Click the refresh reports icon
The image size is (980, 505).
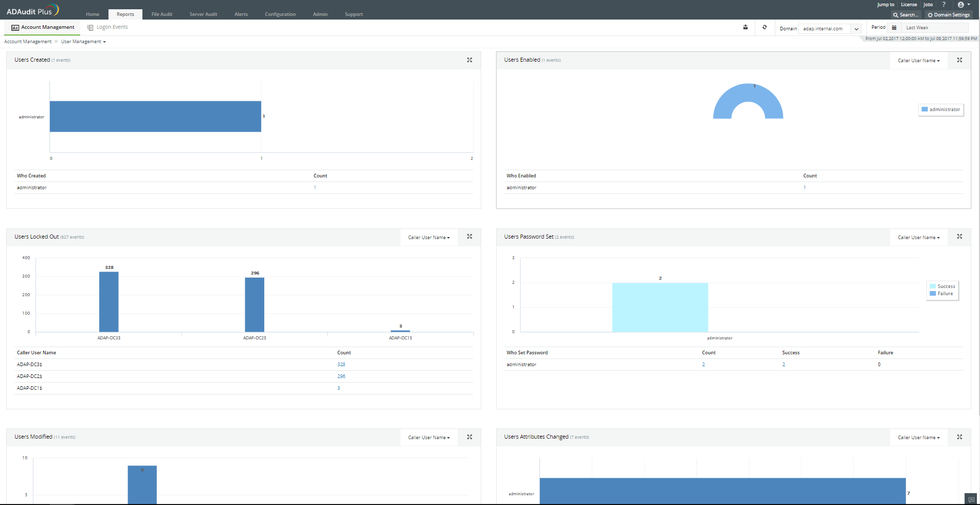pos(765,27)
